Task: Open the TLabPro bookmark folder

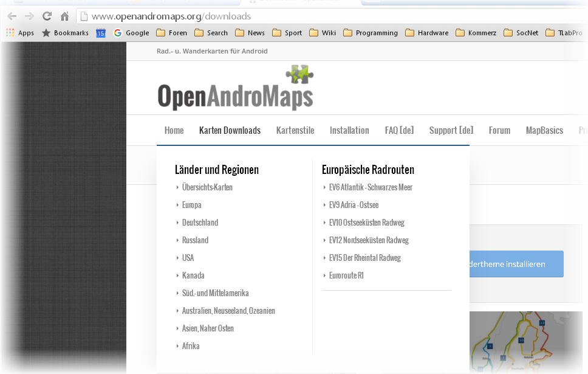Action: (x=564, y=33)
